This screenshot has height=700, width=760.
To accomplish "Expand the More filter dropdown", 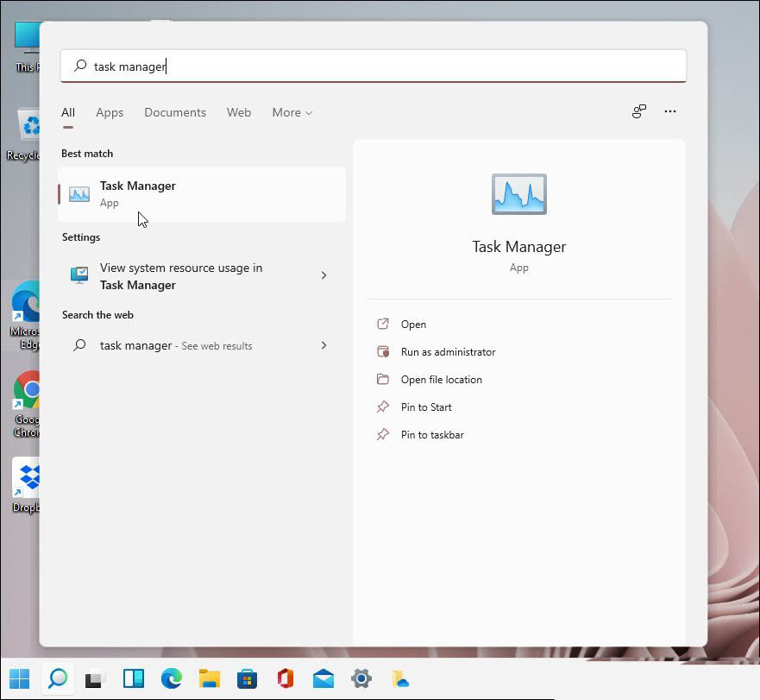I will [292, 112].
